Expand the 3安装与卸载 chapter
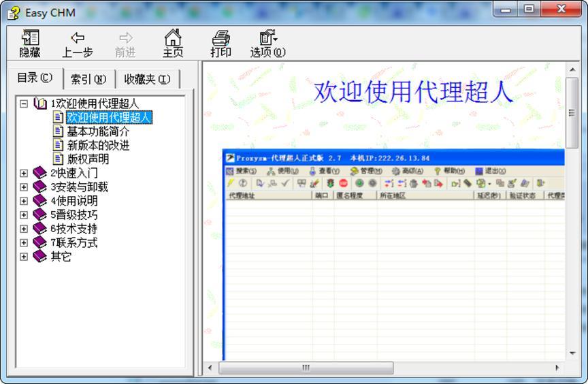Screen dimensions: 588x384 point(24,187)
